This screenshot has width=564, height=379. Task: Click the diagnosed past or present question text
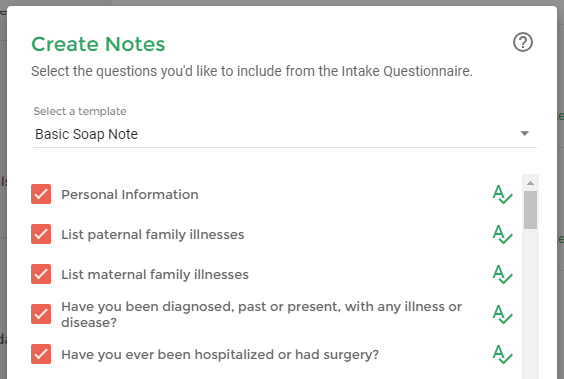261,315
